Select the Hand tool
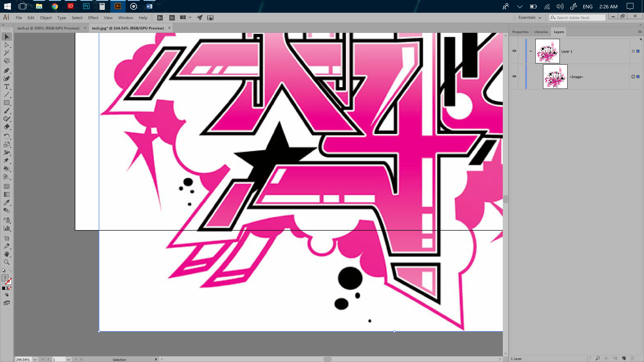 click(x=7, y=254)
